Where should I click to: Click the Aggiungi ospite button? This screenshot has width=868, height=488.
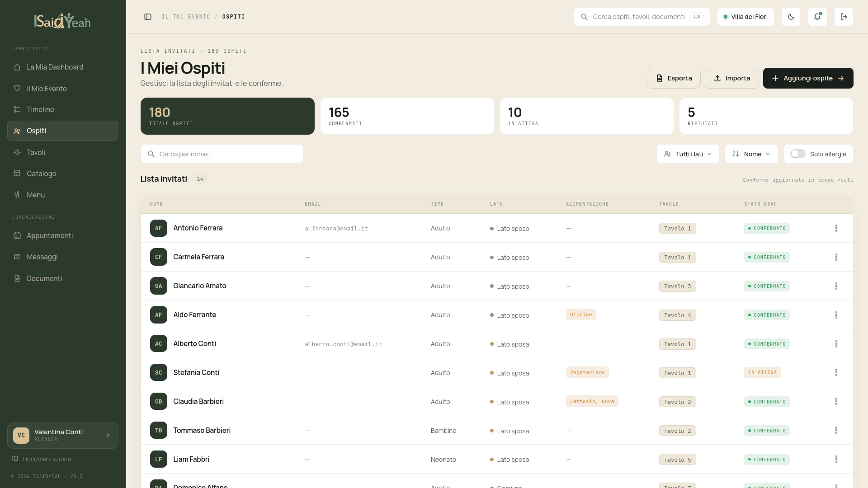pos(808,78)
